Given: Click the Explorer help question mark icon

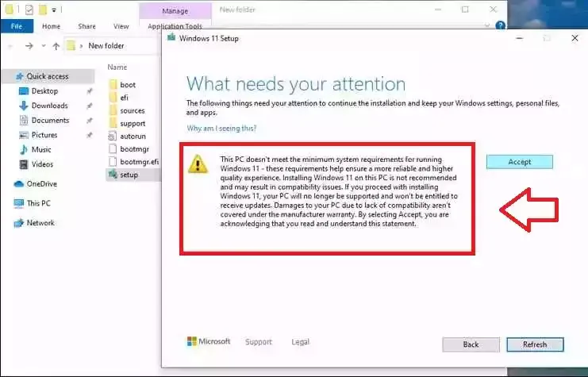Looking at the screenshot, I should [500, 25].
